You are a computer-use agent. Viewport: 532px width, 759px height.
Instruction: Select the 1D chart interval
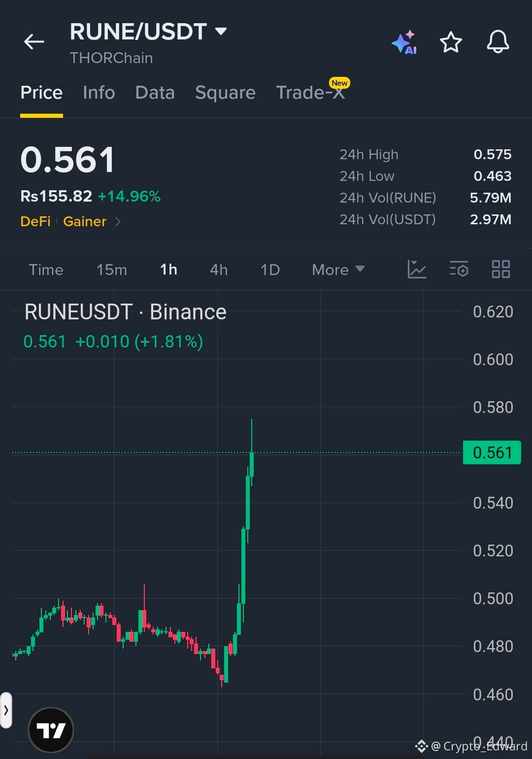coord(270,270)
